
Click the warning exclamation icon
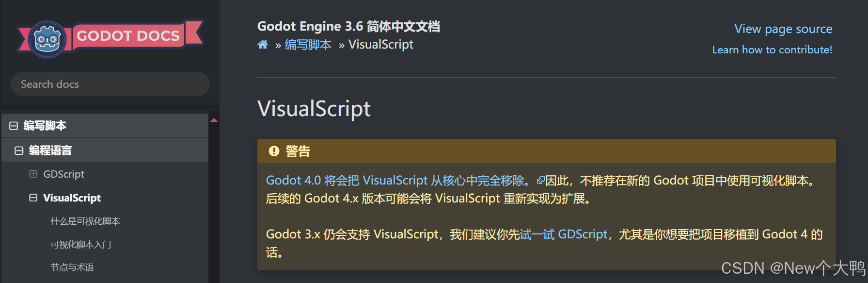tap(274, 151)
